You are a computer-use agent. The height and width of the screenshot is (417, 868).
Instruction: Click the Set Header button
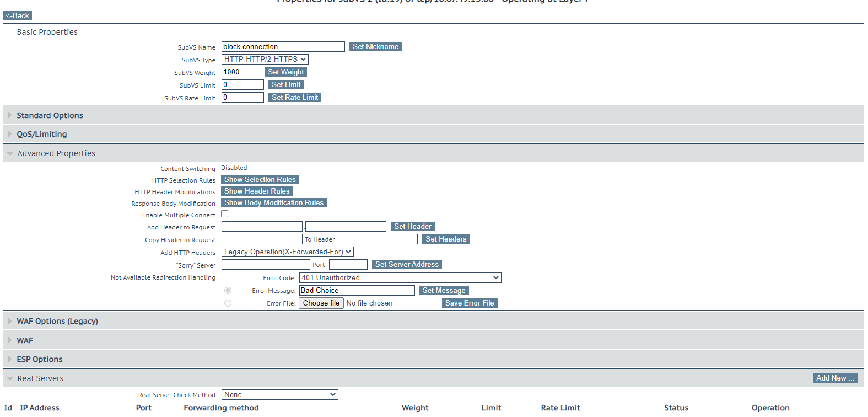413,227
